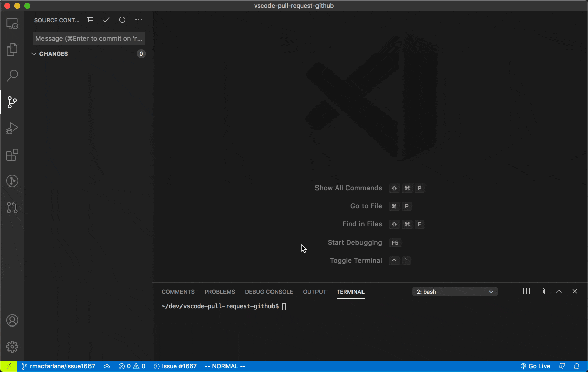The height and width of the screenshot is (372, 588).
Task: Split the terminal pane
Action: (x=526, y=291)
